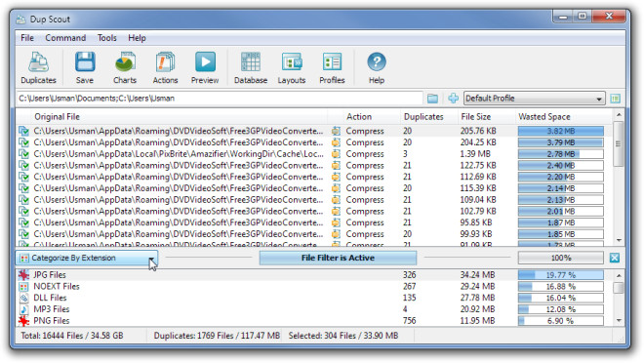
Task: Open the Database toolbar icon
Action: [251, 67]
